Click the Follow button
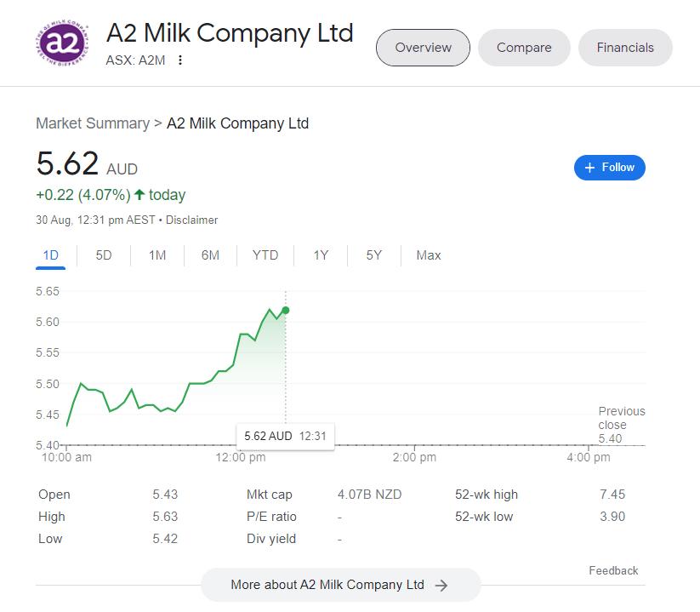The image size is (700, 612). click(x=610, y=168)
